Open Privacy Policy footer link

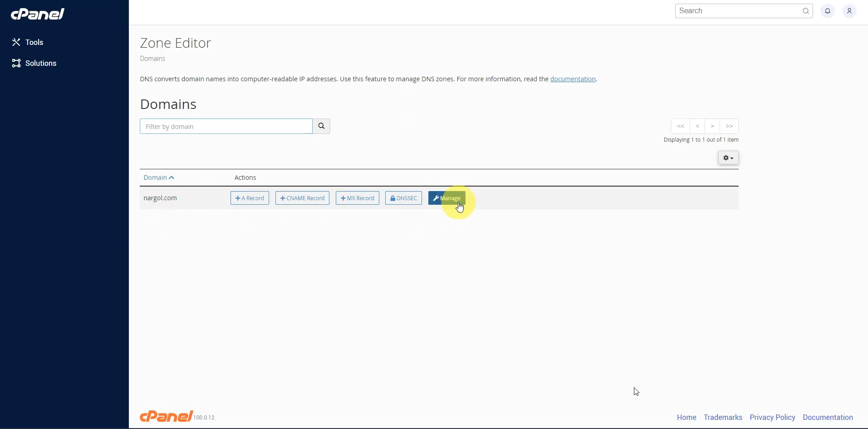click(x=772, y=417)
